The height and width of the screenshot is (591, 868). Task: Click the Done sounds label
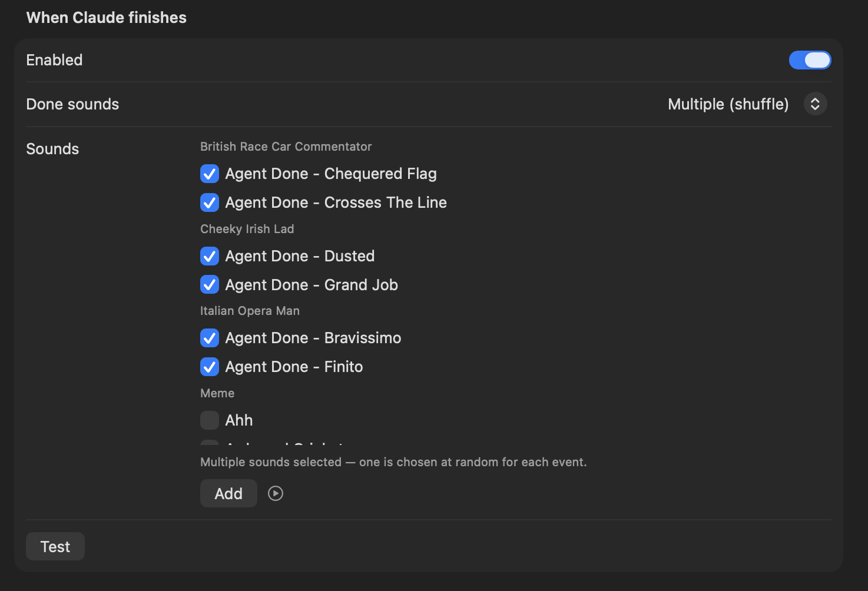pyautogui.click(x=72, y=104)
